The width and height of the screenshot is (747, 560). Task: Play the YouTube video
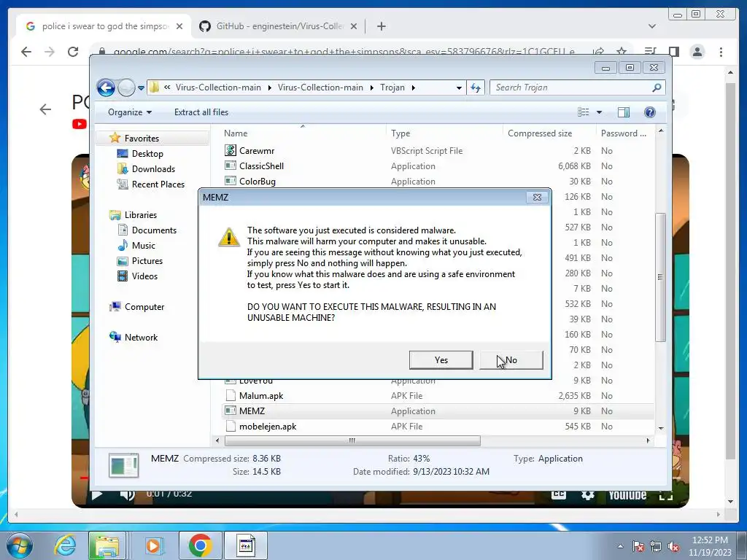pyautogui.click(x=97, y=495)
